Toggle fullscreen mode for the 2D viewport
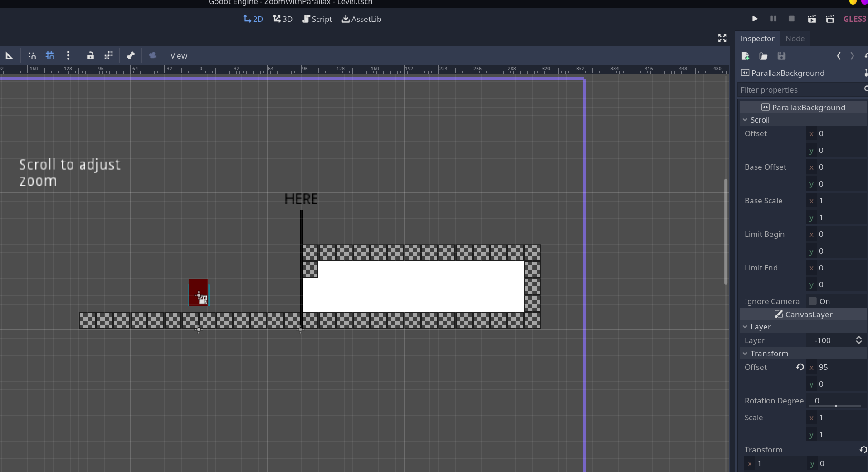The width and height of the screenshot is (868, 472). 722,38
